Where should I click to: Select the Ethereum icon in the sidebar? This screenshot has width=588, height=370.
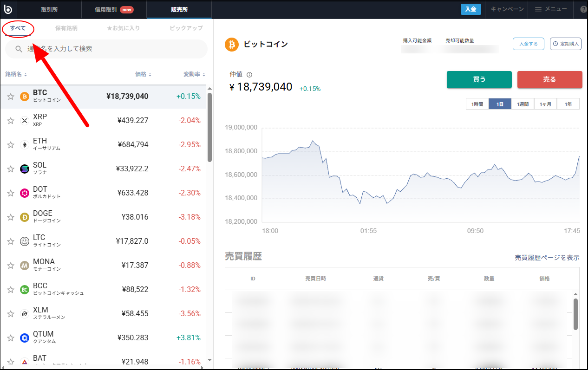pos(24,144)
